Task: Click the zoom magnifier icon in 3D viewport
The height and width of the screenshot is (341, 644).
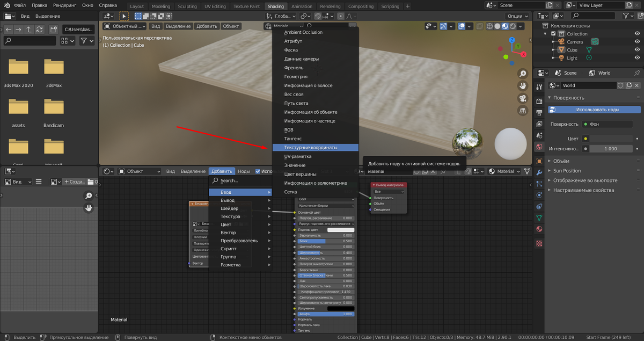Action: pos(523,74)
